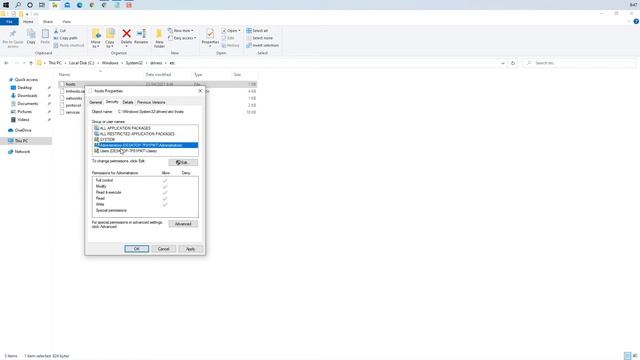Click Copy path in the ribbon
Screen dimensions: 640x360
[x=65, y=38]
